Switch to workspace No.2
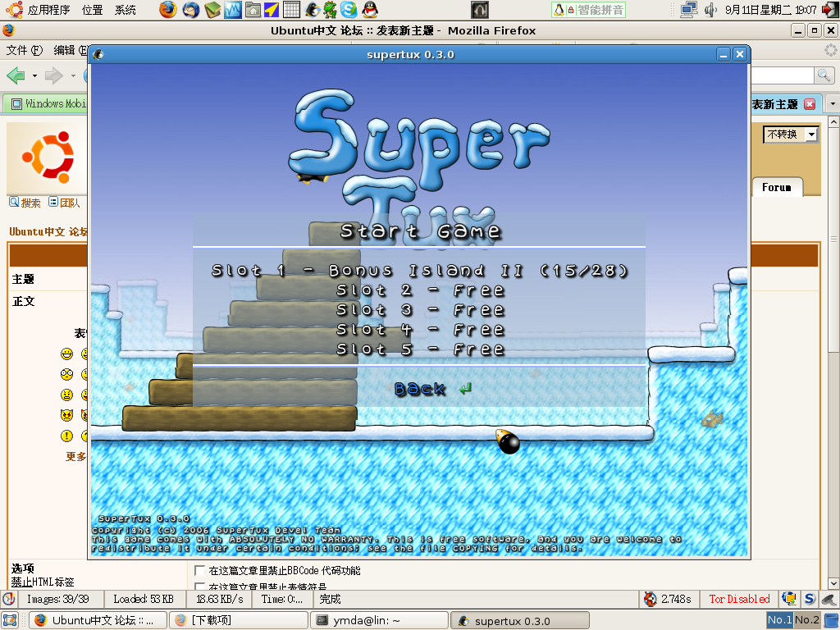This screenshot has height=630, width=840. pos(807,620)
